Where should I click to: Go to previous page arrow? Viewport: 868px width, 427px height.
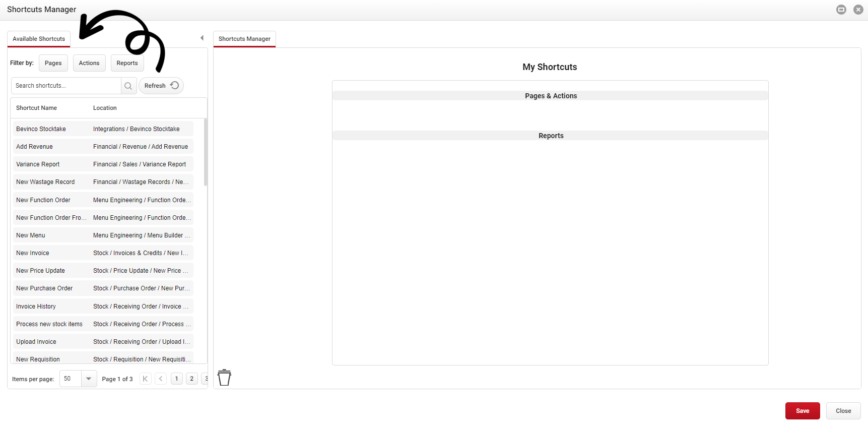pos(161,379)
